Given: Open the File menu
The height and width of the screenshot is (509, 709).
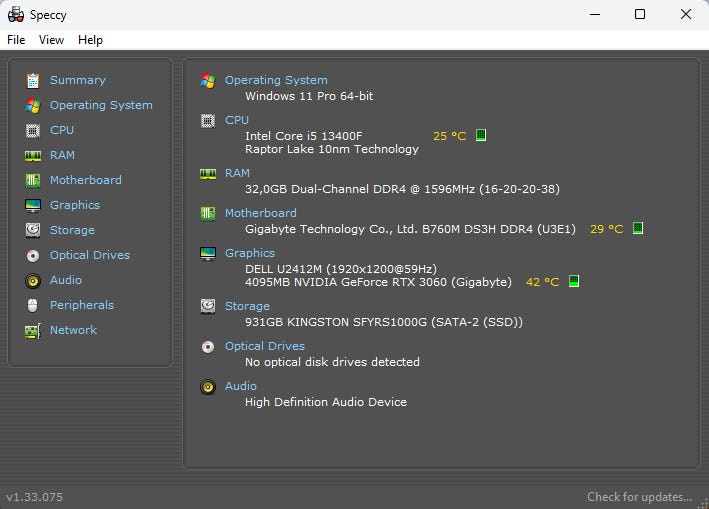Looking at the screenshot, I should pyautogui.click(x=16, y=40).
